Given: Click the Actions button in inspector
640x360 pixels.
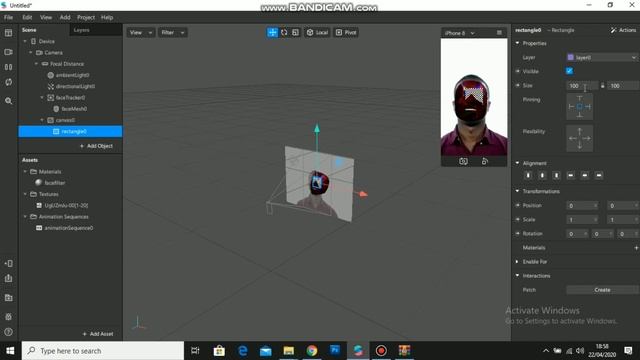Looking at the screenshot, I should tap(623, 30).
